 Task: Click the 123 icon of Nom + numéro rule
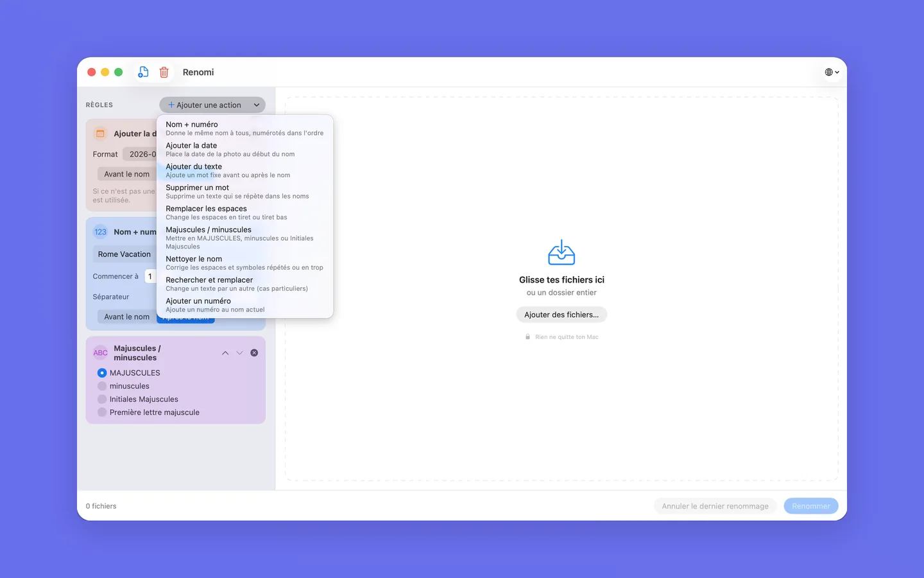(x=101, y=232)
